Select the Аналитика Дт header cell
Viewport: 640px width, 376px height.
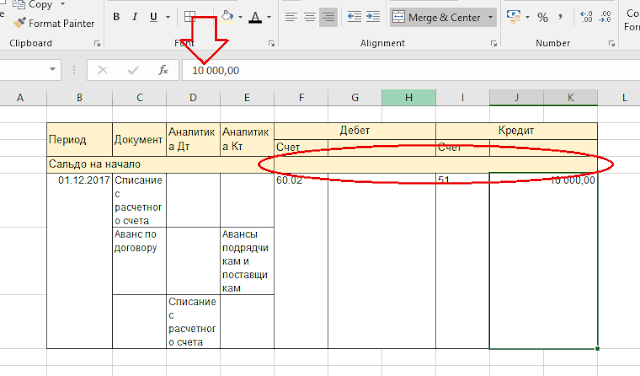coord(193,139)
